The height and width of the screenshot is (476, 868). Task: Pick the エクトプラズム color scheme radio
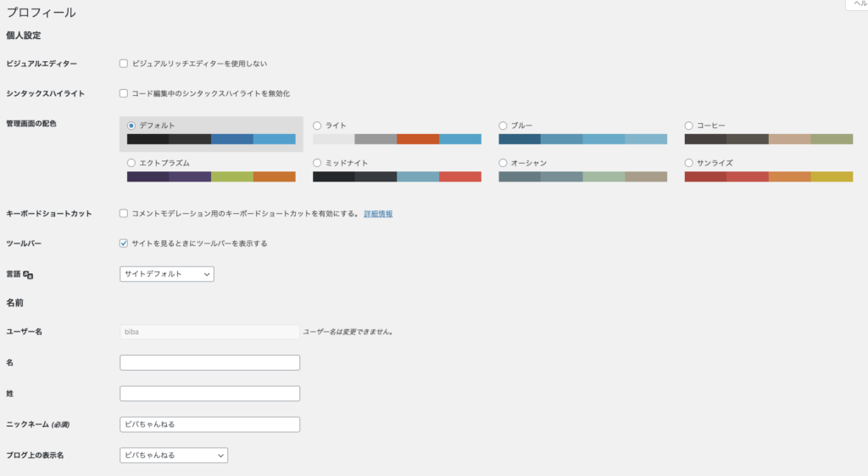(131, 163)
